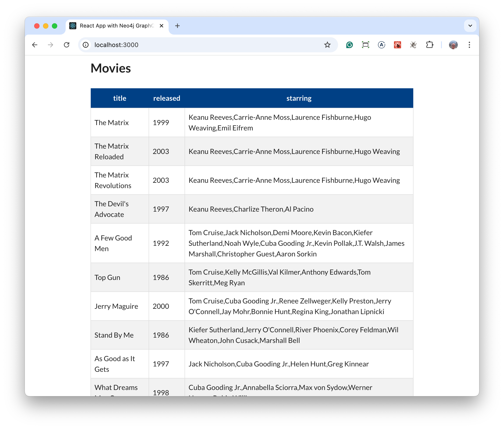The width and height of the screenshot is (504, 429).
Task: Expand the tab search dropdown
Action: (x=470, y=26)
